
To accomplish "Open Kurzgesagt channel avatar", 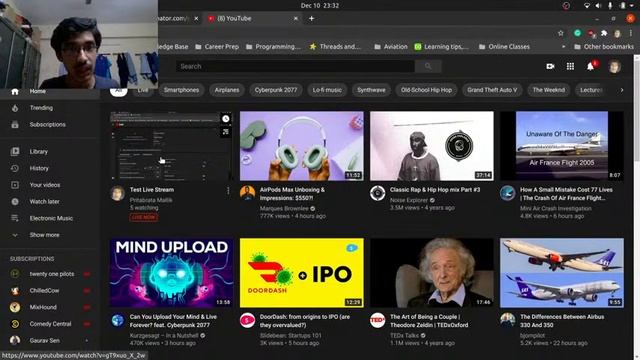I will (x=118, y=320).
